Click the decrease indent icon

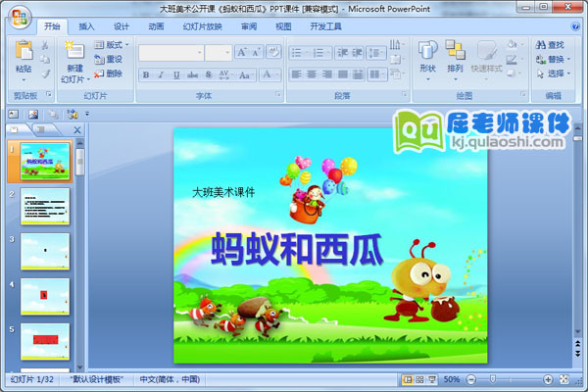pos(342,53)
